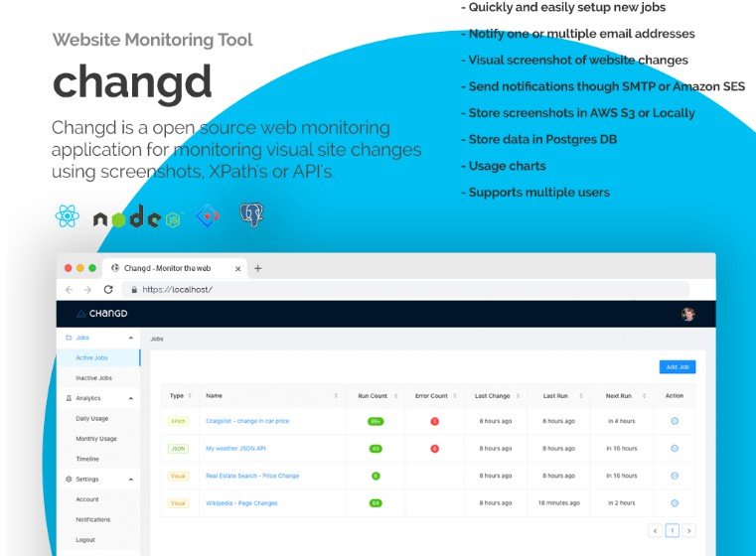This screenshot has width=756, height=556.
Task: Select Inactive Jobs in the sidebar
Action: (x=98, y=377)
